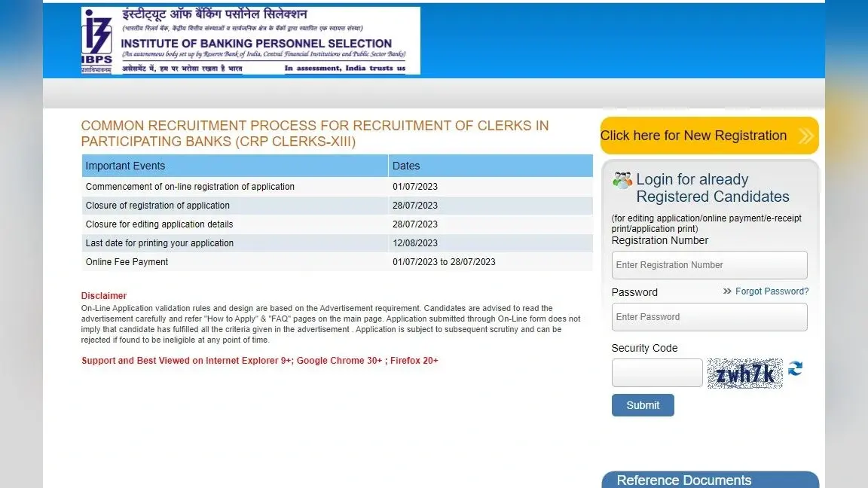Click here for New Registration button
This screenshot has height=488, width=868.
pyautogui.click(x=709, y=136)
